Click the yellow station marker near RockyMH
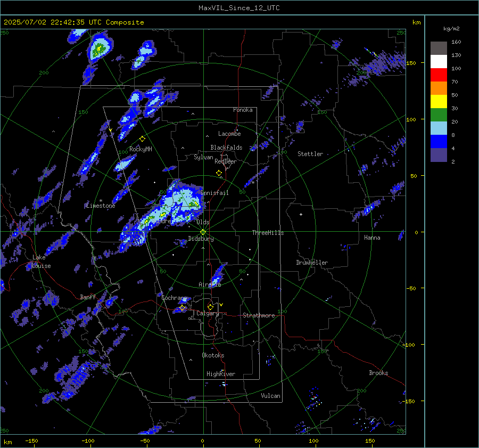Viewport: 479px width, 448px height. click(x=142, y=139)
